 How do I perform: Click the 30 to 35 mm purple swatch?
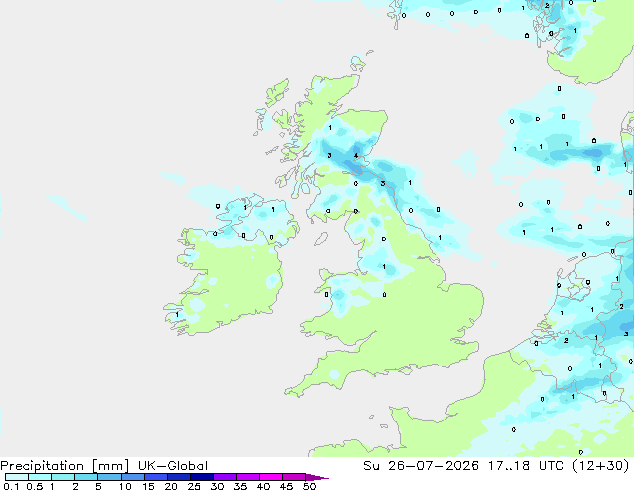click(x=225, y=477)
